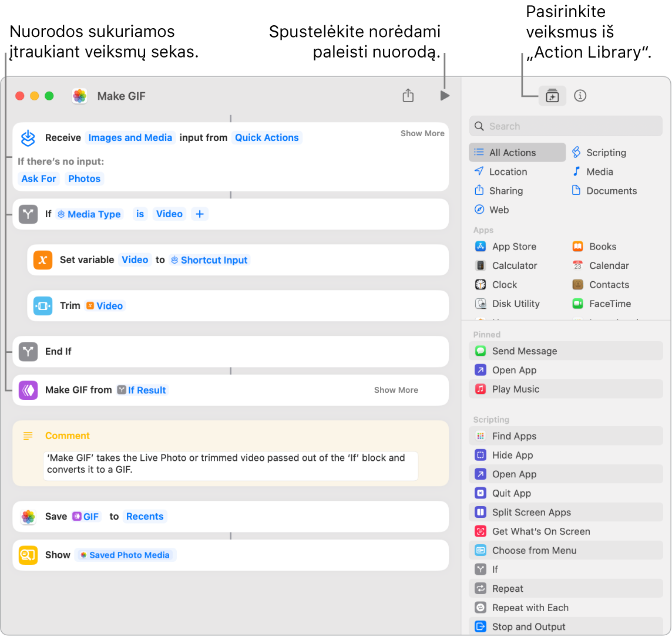
Task: Select the All Actions category
Action: pos(512,153)
